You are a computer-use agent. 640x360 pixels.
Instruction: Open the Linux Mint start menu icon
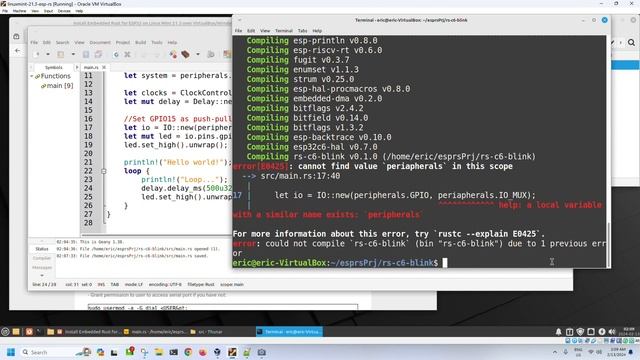(5, 331)
